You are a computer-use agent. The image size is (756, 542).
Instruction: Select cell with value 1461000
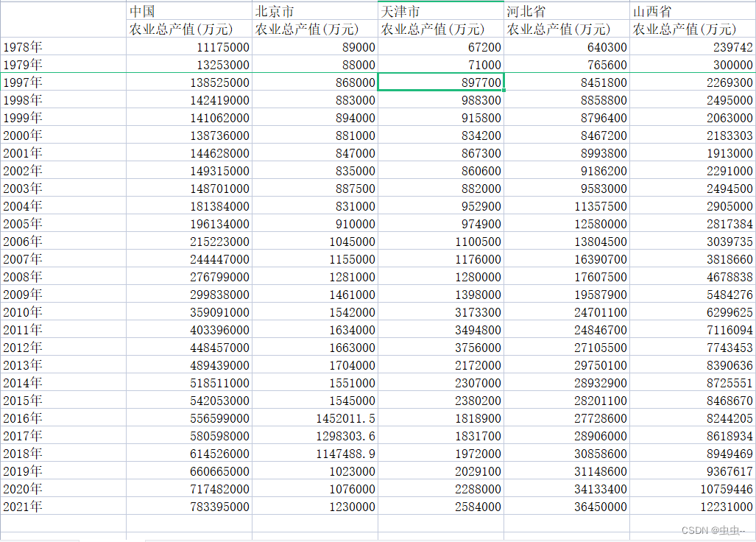coord(315,295)
